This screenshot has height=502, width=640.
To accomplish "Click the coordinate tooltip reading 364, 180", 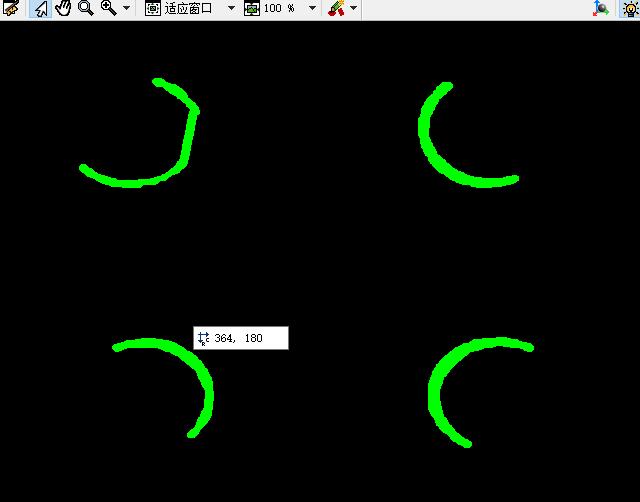I will (241, 338).
